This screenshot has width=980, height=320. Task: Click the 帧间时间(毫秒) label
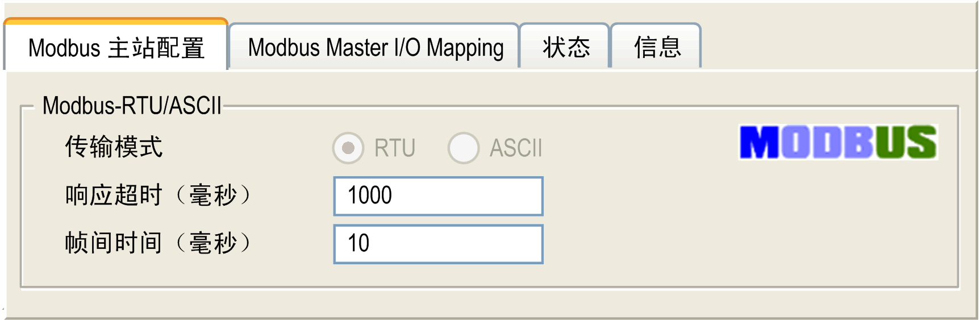tap(158, 243)
